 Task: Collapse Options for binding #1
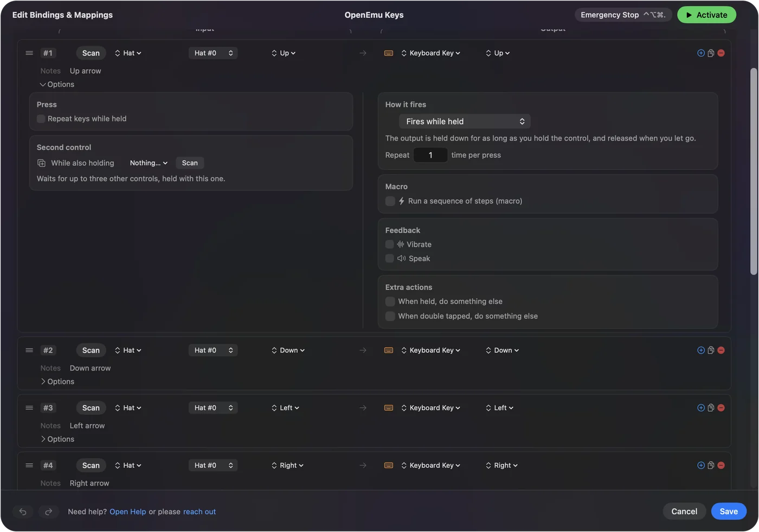point(57,85)
